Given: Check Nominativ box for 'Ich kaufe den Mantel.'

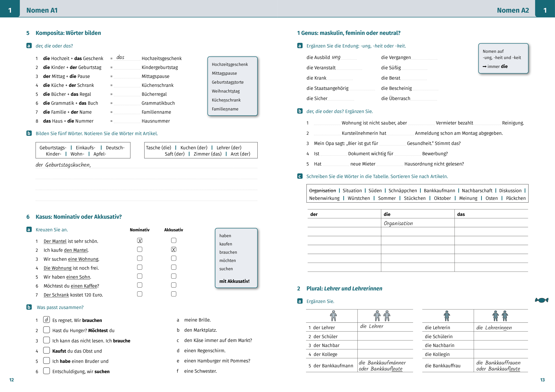Looking at the screenshot, I should pyautogui.click(x=140, y=249).
